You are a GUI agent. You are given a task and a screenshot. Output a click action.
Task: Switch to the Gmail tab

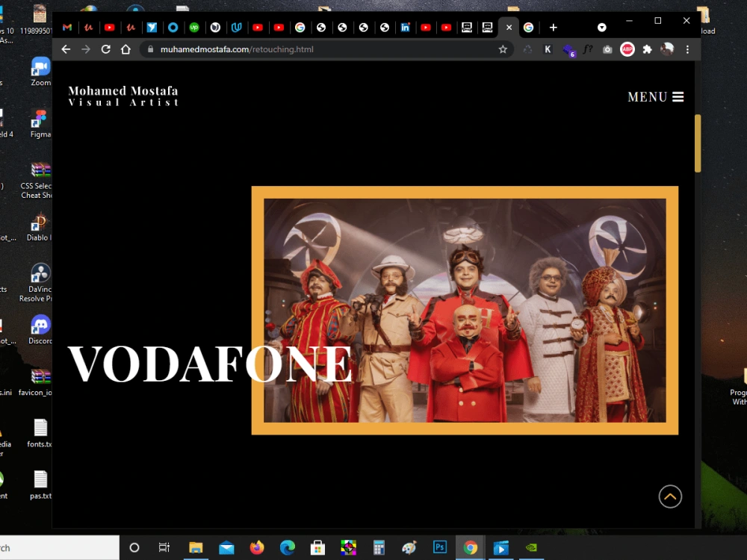[x=67, y=28]
